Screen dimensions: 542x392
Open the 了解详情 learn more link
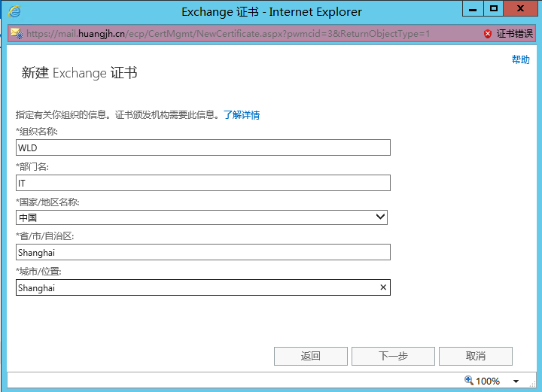click(242, 114)
